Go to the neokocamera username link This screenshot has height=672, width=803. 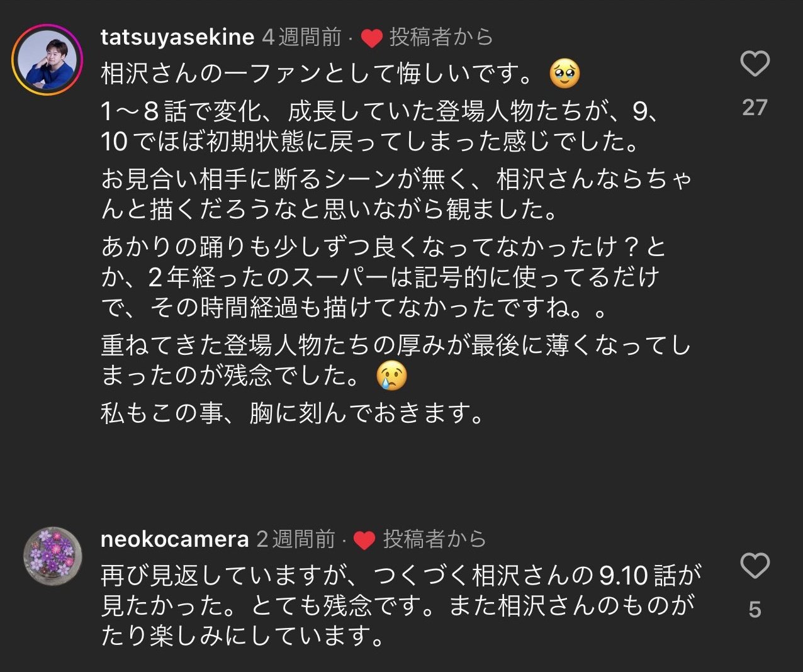tap(175, 539)
